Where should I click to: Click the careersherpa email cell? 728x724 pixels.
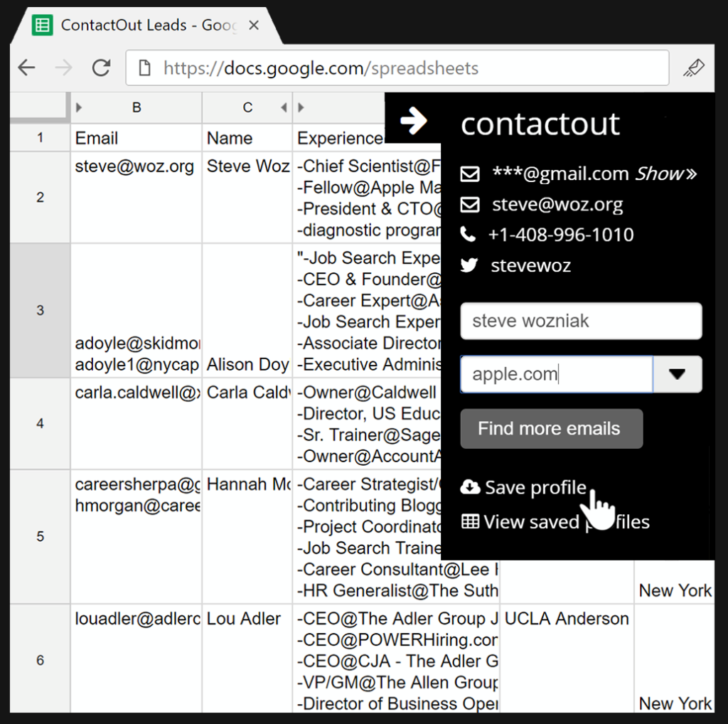pyautogui.click(x=136, y=536)
